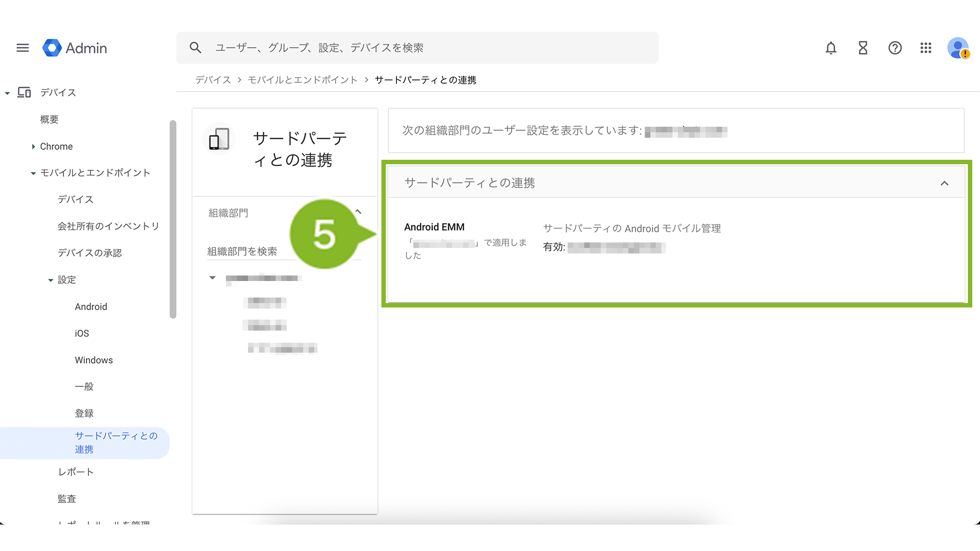Click モバイルとエンドポイント breadcrumb link
The height and width of the screenshot is (551, 980).
coord(303,80)
